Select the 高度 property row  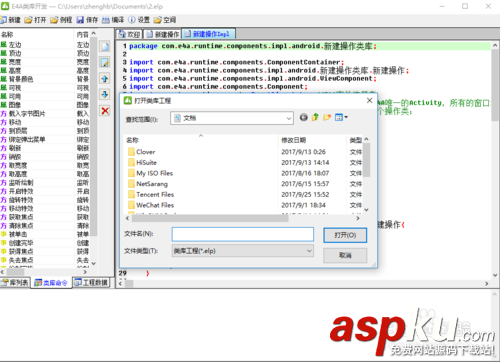45,71
